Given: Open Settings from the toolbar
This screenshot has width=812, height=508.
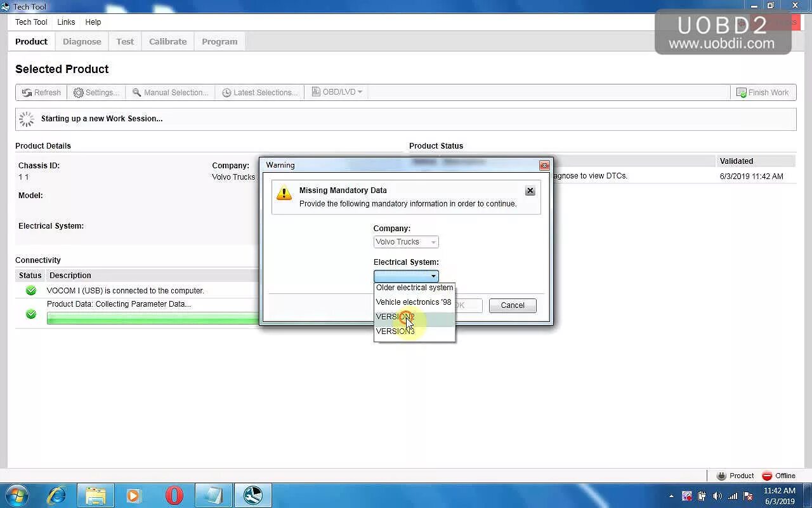Looking at the screenshot, I should point(96,92).
